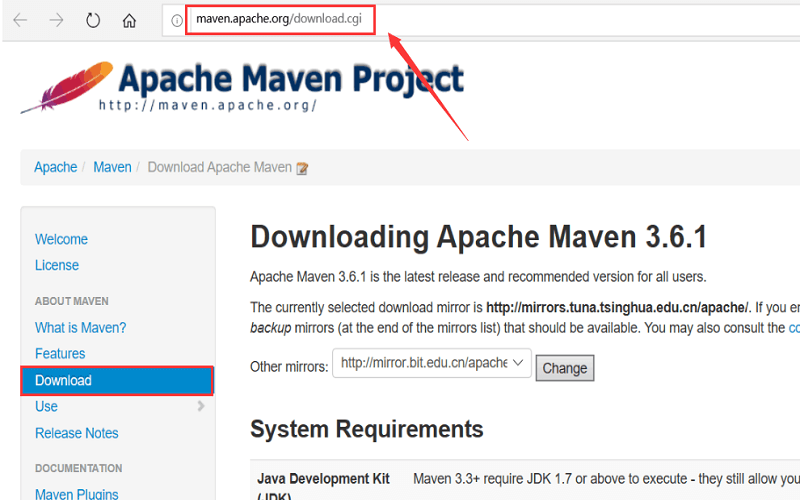Open 'What is Maven?' sidebar link
800x500 pixels.
(80, 328)
